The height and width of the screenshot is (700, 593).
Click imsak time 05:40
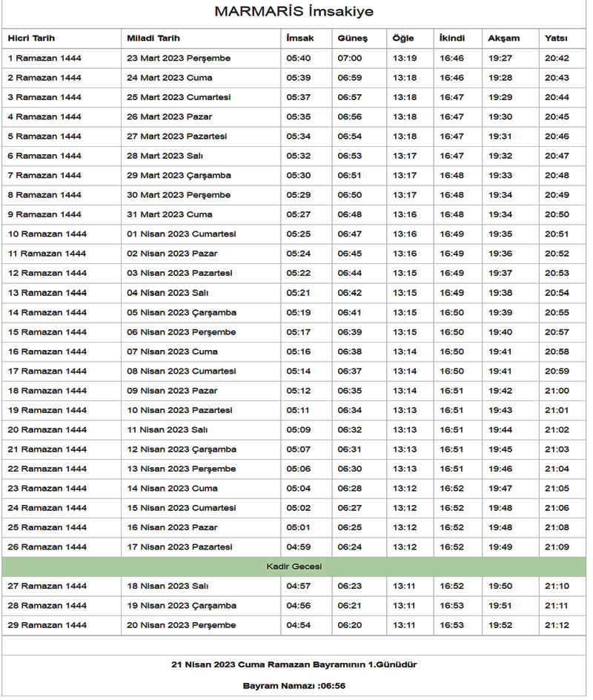(299, 58)
